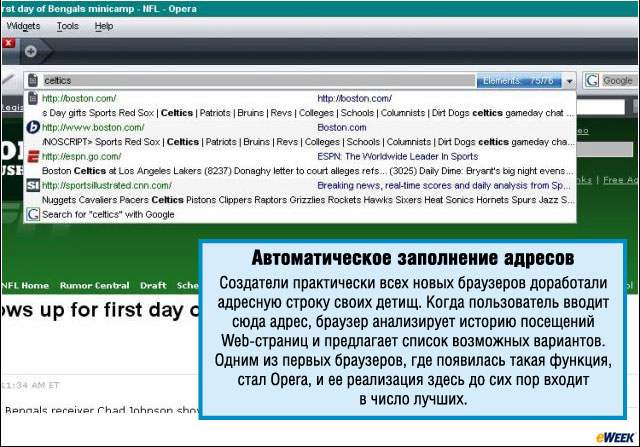The image size is (640, 447).
Task: Select the http://www.boston.com/ suggestion
Action: [300, 134]
